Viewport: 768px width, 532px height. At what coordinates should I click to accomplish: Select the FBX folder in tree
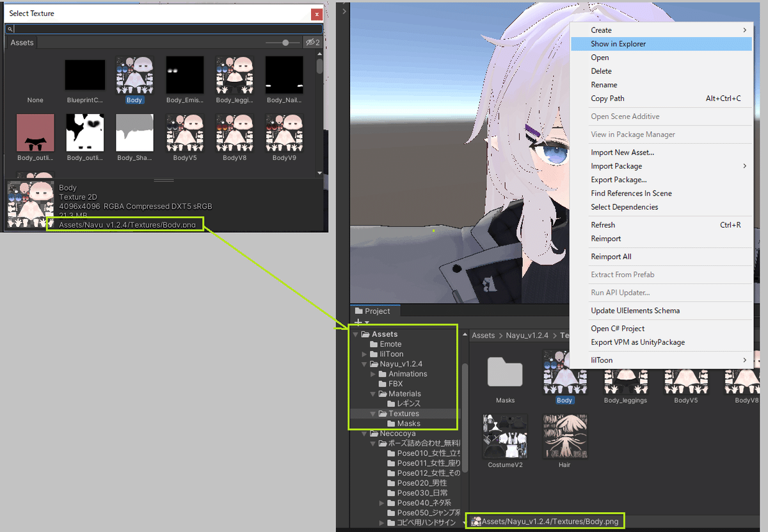390,384
